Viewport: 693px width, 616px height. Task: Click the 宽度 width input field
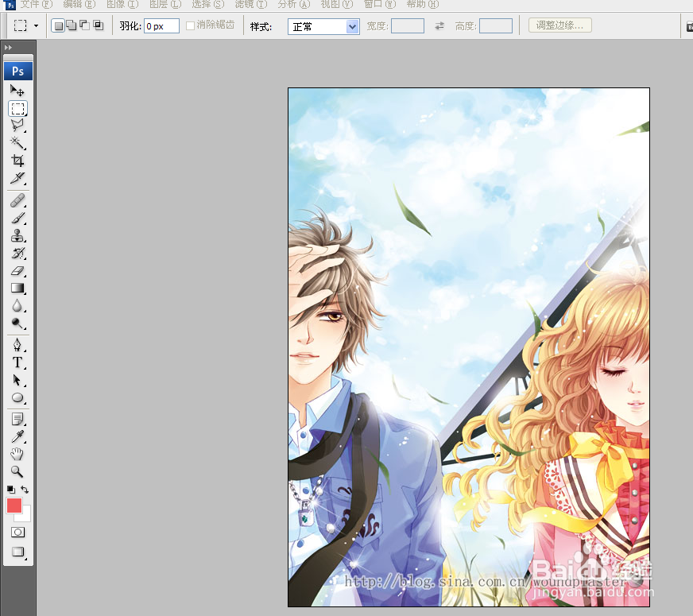coord(408,26)
